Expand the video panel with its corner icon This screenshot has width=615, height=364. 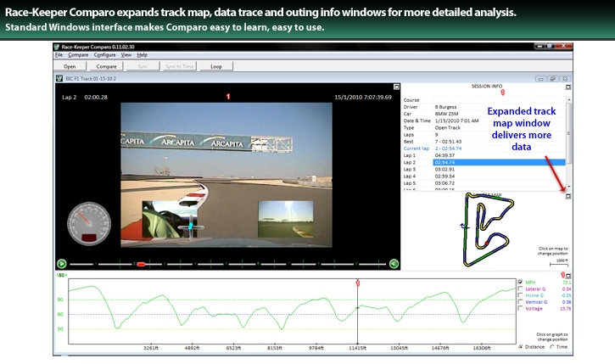(395, 87)
